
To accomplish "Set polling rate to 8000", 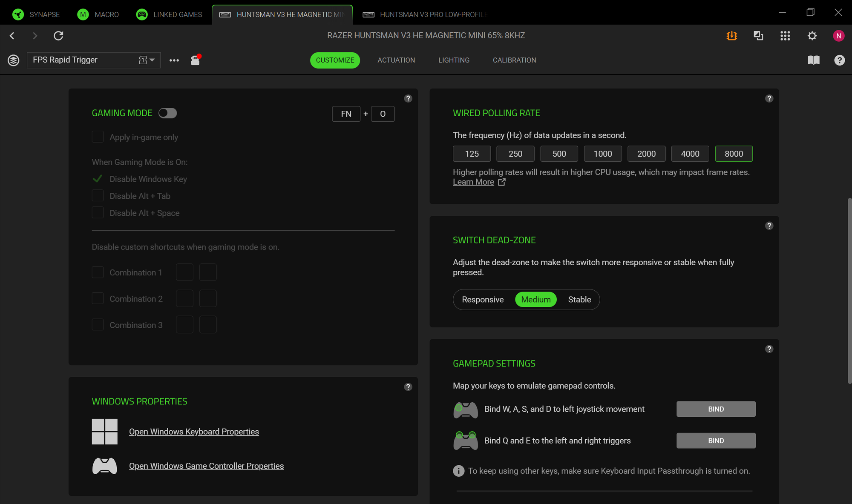I will pyautogui.click(x=734, y=154).
